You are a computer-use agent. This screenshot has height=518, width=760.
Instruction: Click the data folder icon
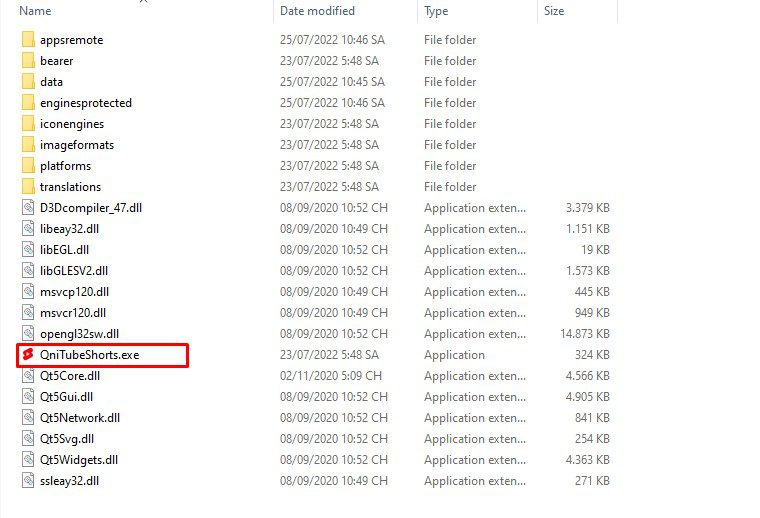click(28, 81)
